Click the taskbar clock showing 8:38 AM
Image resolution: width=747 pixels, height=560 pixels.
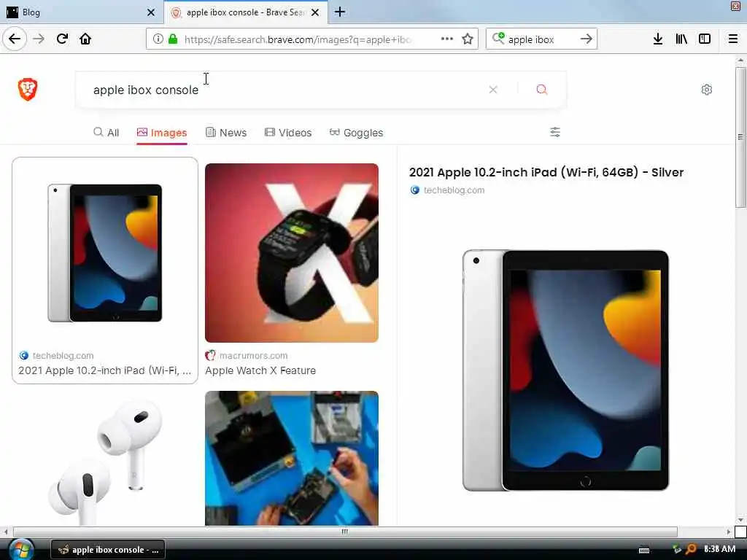[x=719, y=549]
